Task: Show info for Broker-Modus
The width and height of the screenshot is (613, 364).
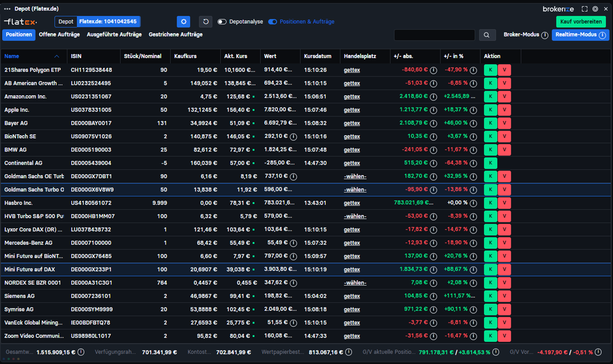Action: coord(544,35)
